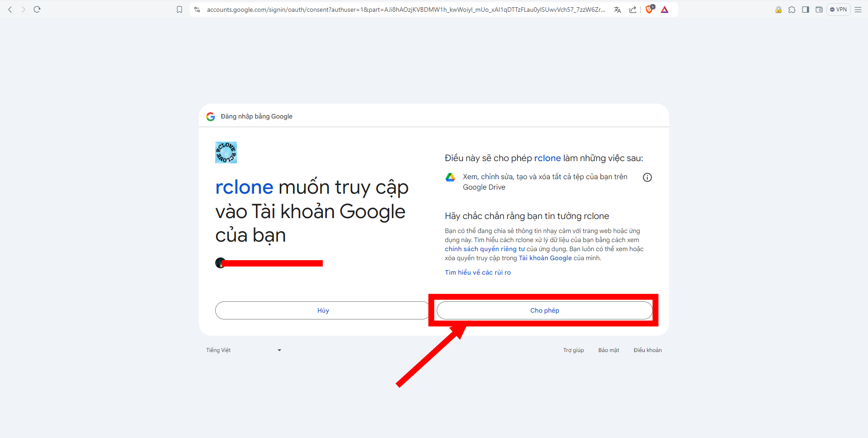Screen dimensions: 868x438
Task: Click the account avatar picture
Action: (220, 263)
